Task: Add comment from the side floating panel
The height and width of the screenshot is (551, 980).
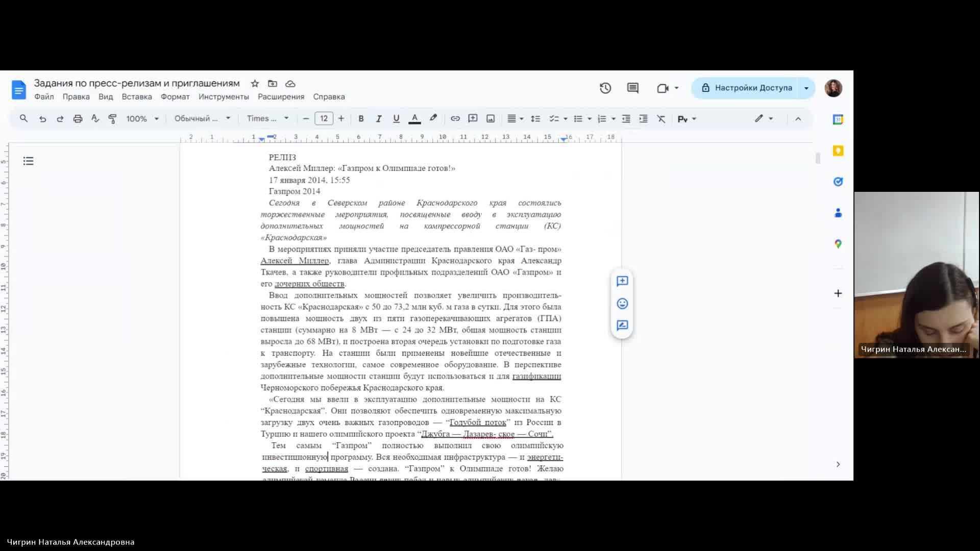Action: point(622,282)
